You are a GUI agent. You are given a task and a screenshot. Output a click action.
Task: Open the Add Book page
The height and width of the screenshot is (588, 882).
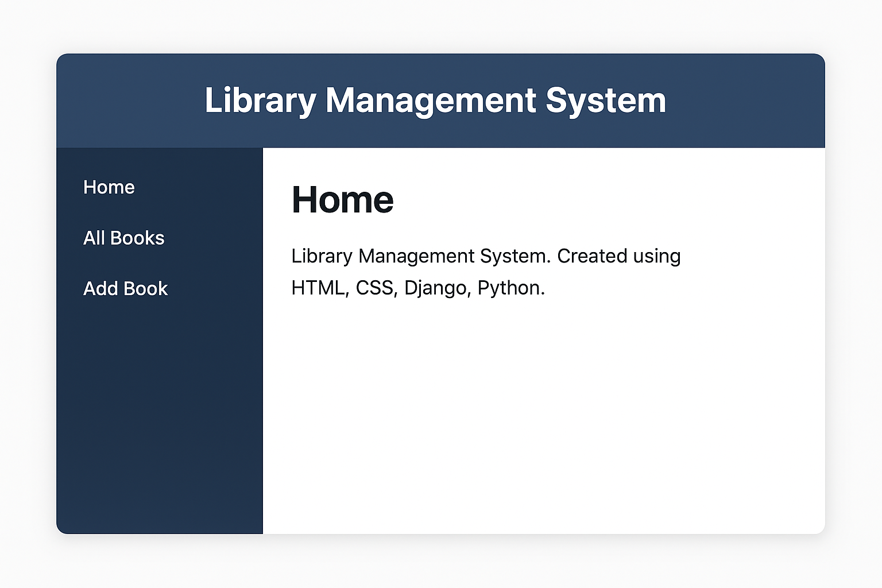[x=126, y=288]
